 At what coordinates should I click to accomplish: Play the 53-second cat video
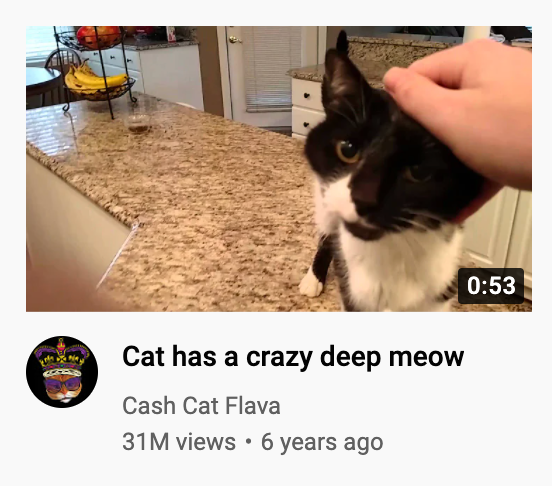(x=279, y=169)
